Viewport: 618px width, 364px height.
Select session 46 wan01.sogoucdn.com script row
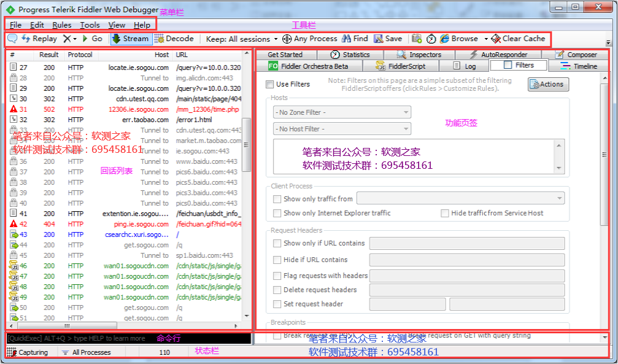(125, 266)
